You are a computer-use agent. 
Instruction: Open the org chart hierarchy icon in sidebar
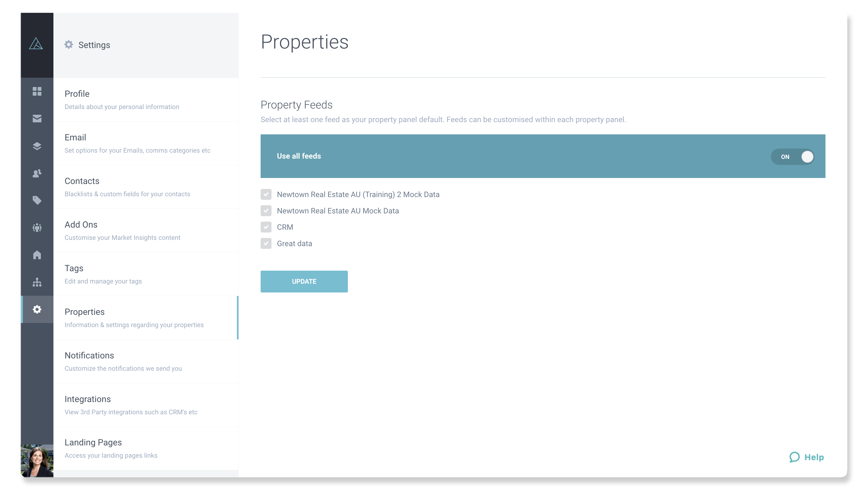click(x=37, y=282)
